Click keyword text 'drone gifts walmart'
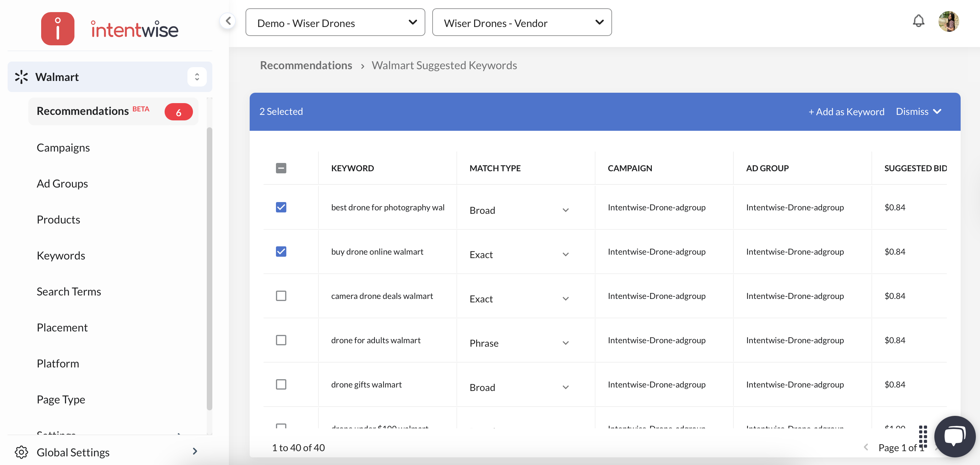Viewport: 980px width, 465px height. [366, 384]
